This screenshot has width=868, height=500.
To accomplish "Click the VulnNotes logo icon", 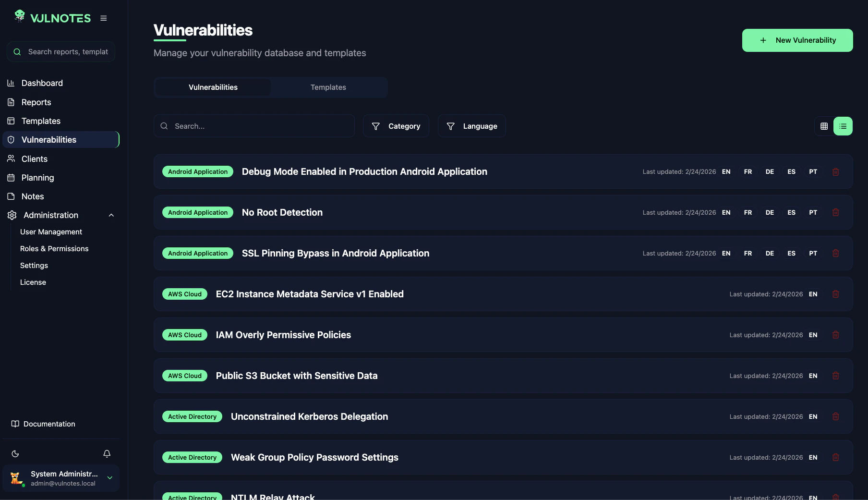I will click(19, 16).
